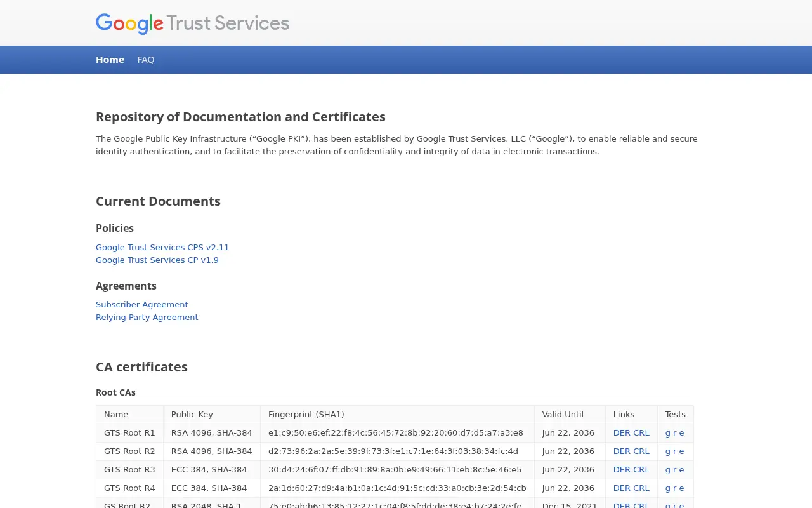Download DER for GTS Root R1
The image size is (812, 508).
[622, 433]
